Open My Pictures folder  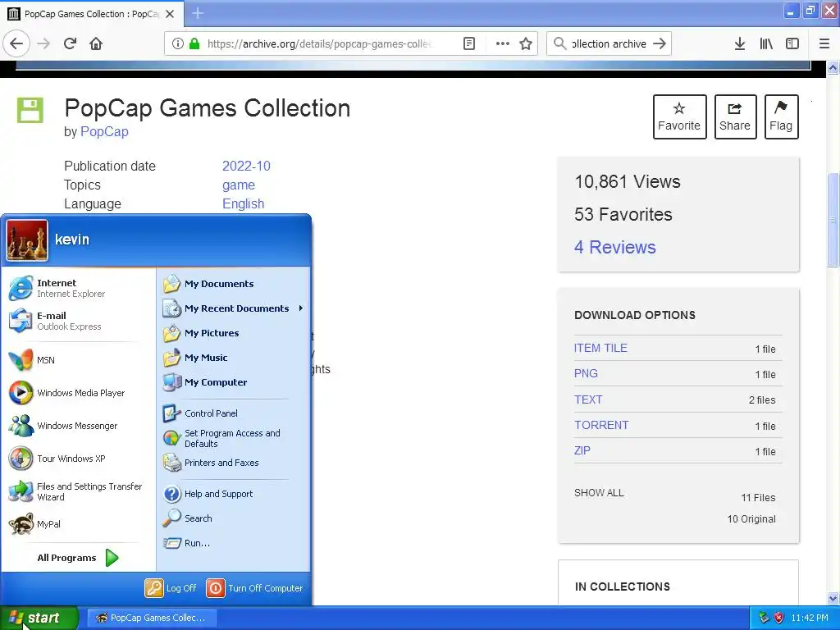point(234,333)
